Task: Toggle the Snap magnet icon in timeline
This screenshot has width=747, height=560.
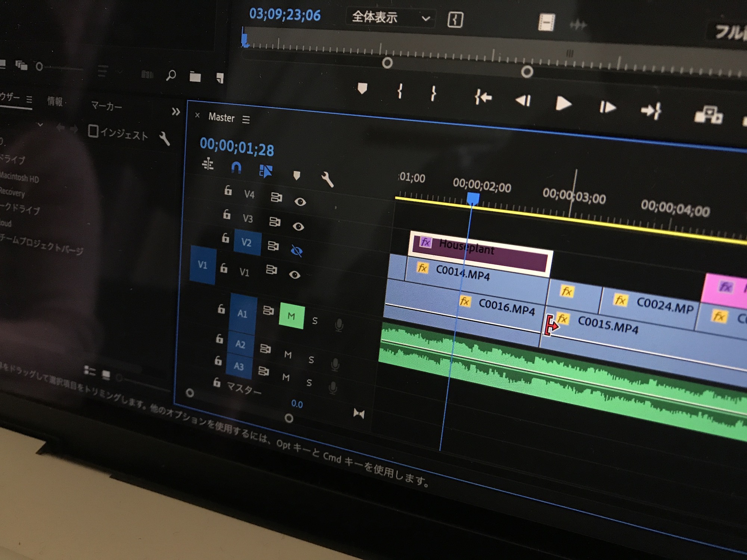Action: 236,168
